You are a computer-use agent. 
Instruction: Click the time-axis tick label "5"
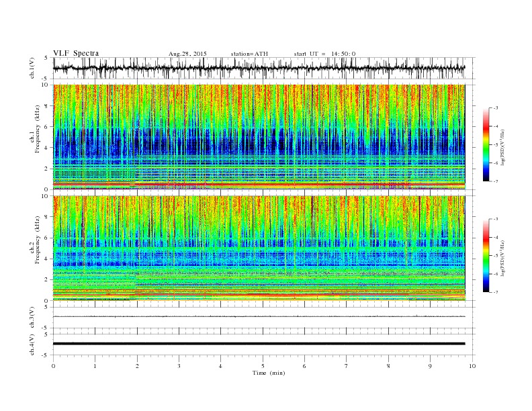pos(263,366)
